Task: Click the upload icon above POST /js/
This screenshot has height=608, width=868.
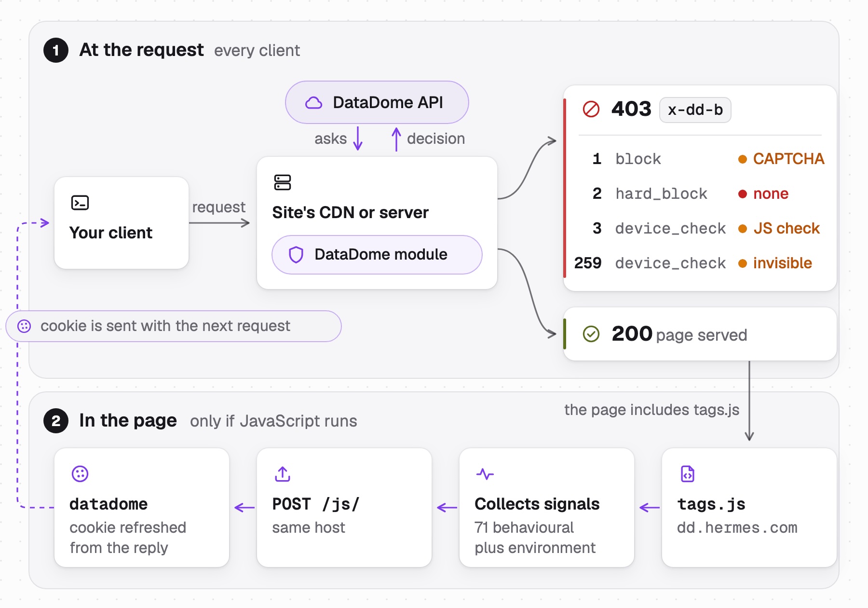Action: (283, 474)
